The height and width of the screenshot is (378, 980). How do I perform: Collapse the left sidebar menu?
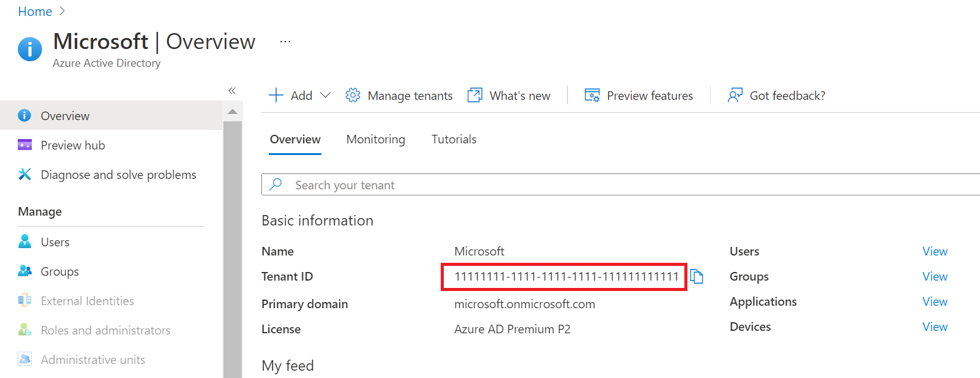(232, 91)
